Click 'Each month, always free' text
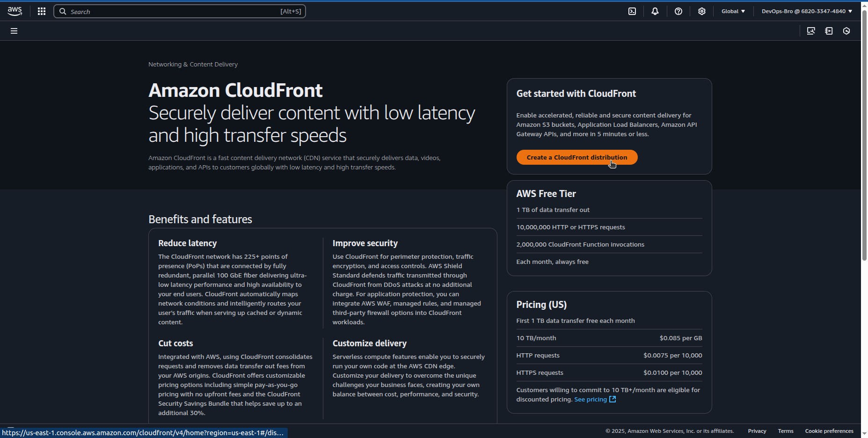The width and height of the screenshot is (868, 438). tap(552, 262)
